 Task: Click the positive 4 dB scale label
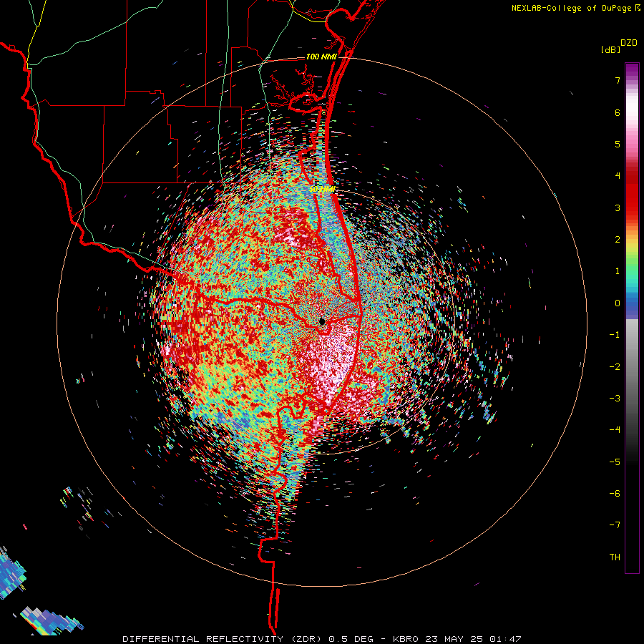[x=618, y=176]
